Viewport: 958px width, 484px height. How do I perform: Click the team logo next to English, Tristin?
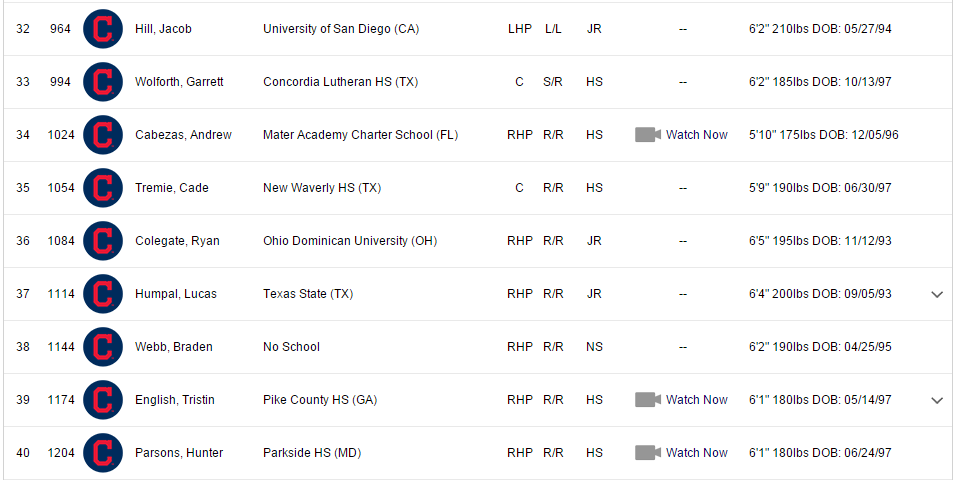coord(102,400)
